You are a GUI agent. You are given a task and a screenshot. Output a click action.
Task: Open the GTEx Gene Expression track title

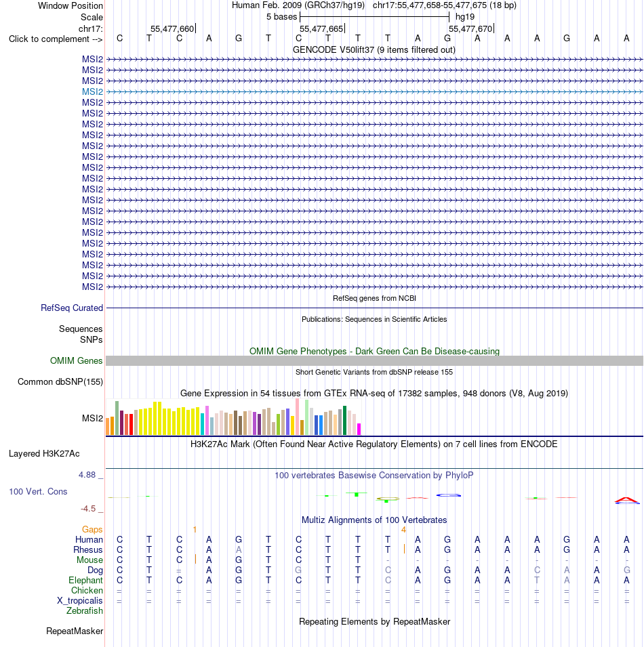click(x=374, y=393)
